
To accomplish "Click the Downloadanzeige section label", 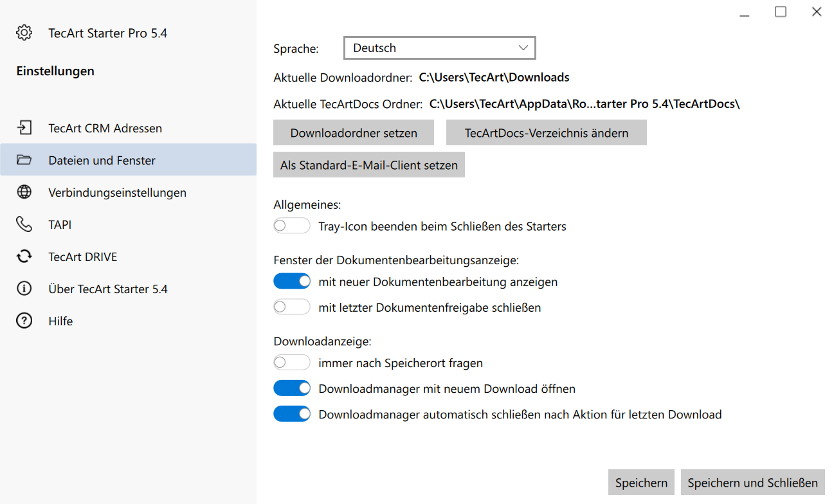I will tap(323, 341).
